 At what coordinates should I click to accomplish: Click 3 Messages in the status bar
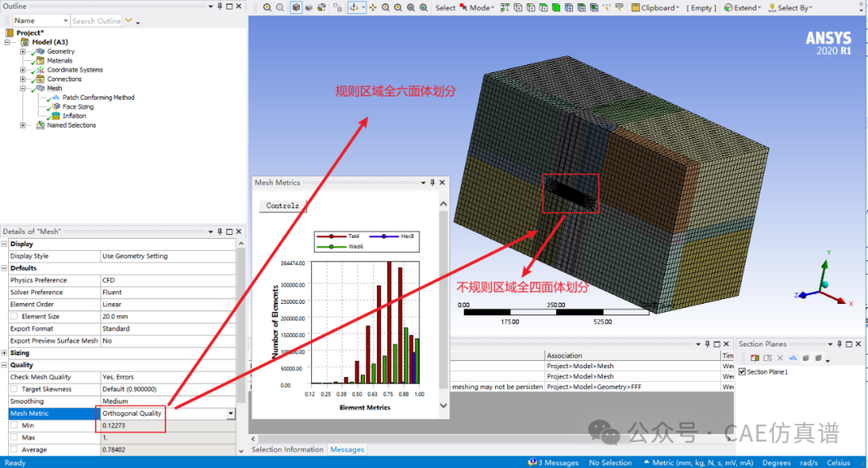[x=555, y=462]
